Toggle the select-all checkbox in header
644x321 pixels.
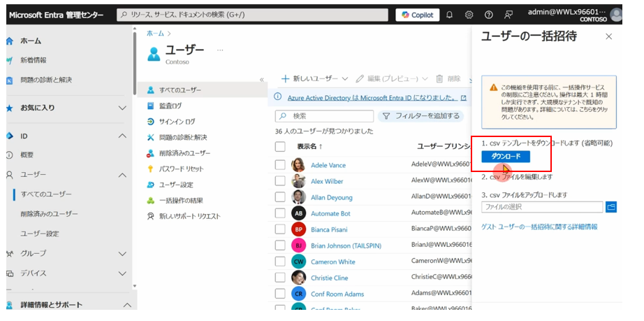(280, 147)
